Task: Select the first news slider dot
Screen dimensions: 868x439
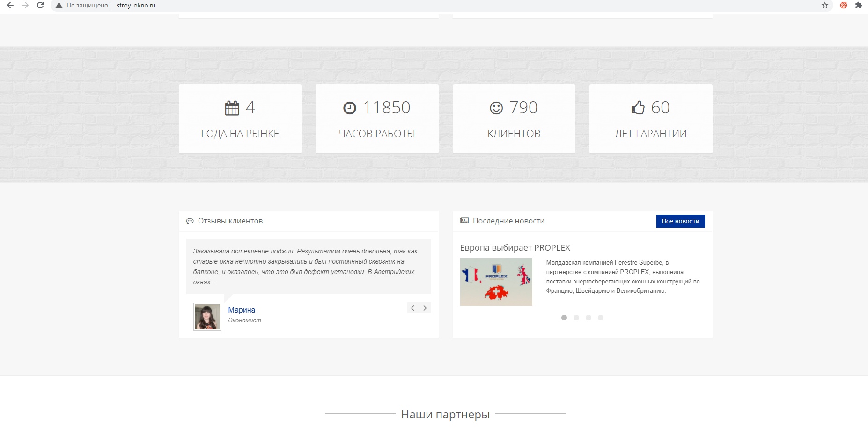Action: coord(564,318)
